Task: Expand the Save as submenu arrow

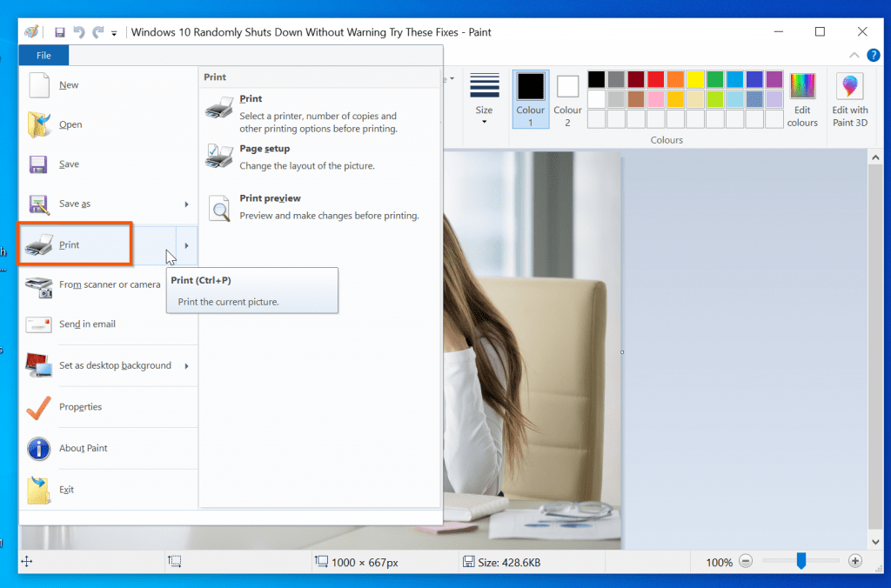Action: click(185, 204)
